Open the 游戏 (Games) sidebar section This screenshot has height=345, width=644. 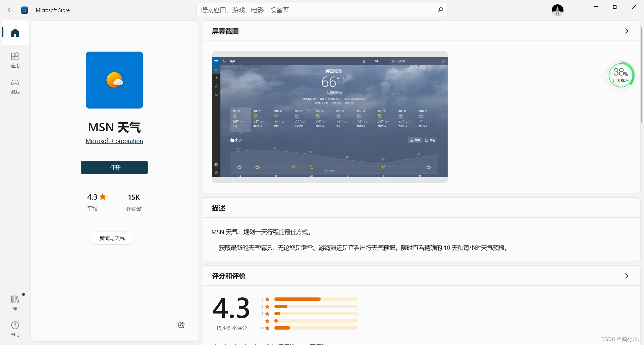click(x=15, y=86)
